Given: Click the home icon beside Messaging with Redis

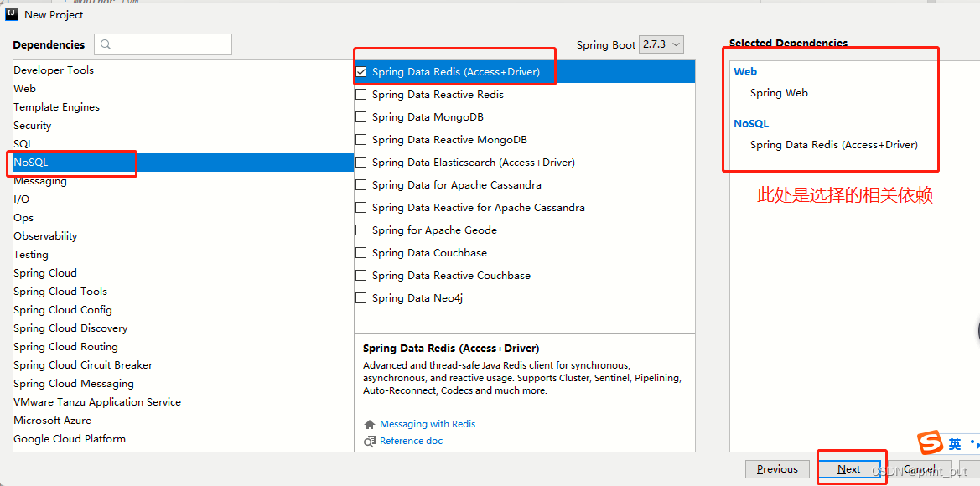Looking at the screenshot, I should click(x=370, y=424).
